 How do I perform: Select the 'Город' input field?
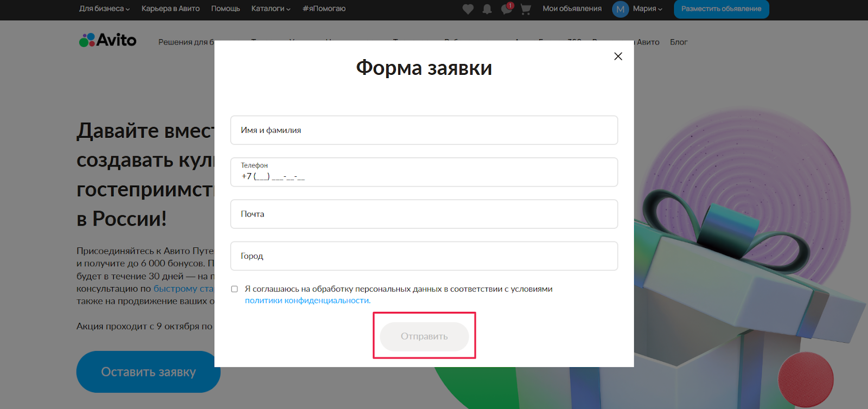pos(424,256)
